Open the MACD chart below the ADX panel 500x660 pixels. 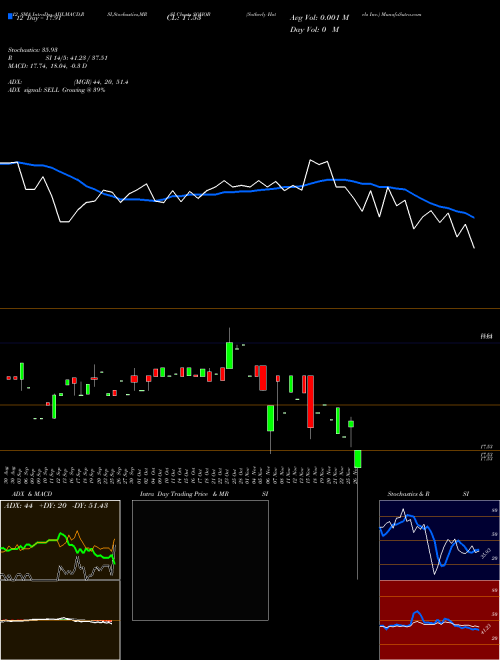(60, 620)
